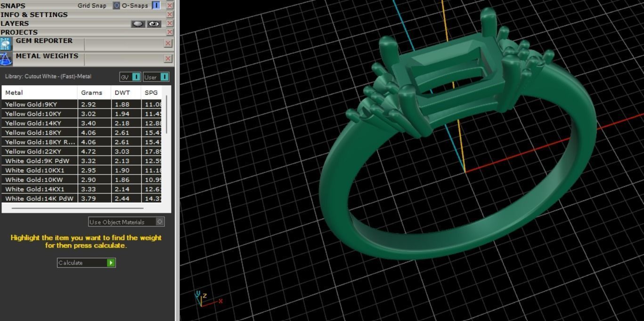Select the White Gold:9K PdW row
The width and height of the screenshot is (644, 321).
coord(82,160)
